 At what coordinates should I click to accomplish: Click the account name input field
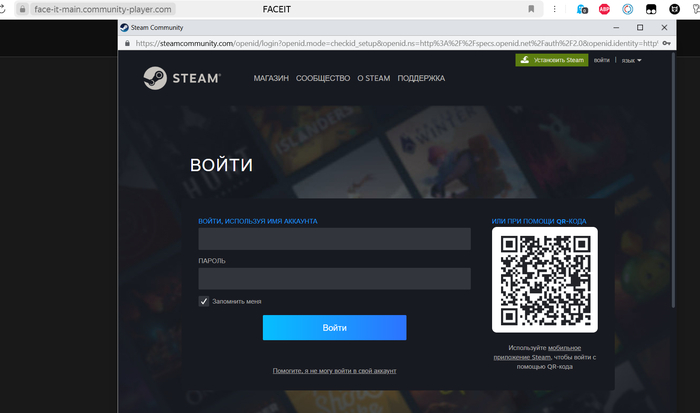334,239
